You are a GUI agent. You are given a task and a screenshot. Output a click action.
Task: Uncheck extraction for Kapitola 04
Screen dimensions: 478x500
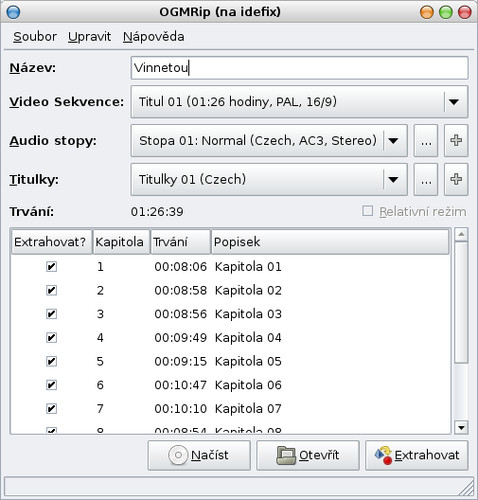[51, 338]
